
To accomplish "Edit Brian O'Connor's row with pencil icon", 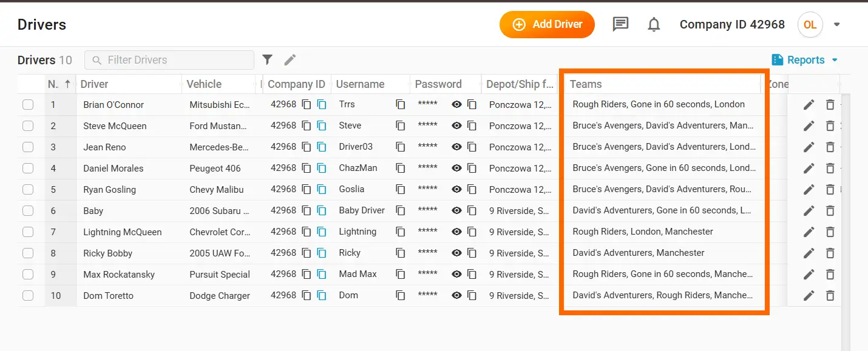I will (x=809, y=105).
